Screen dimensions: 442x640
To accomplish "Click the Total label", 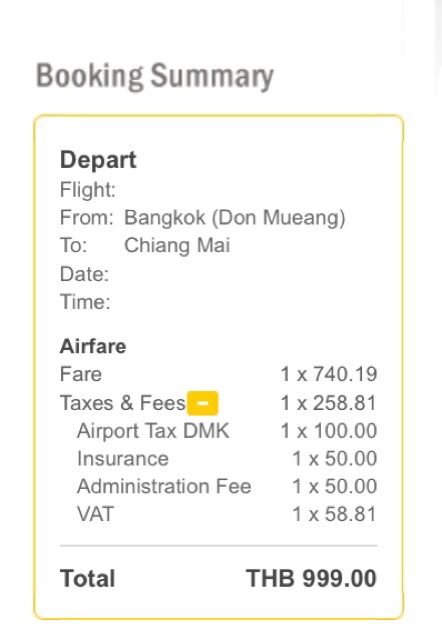I will tap(88, 579).
